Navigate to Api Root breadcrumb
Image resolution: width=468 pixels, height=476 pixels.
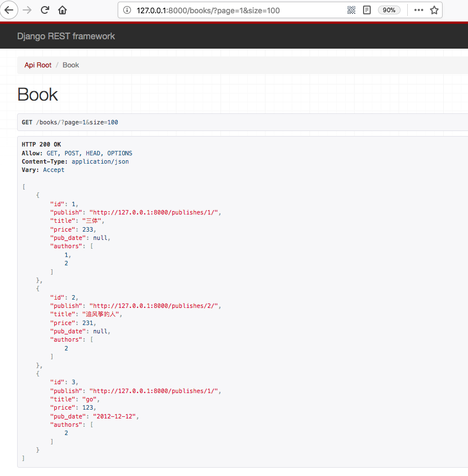tap(38, 65)
